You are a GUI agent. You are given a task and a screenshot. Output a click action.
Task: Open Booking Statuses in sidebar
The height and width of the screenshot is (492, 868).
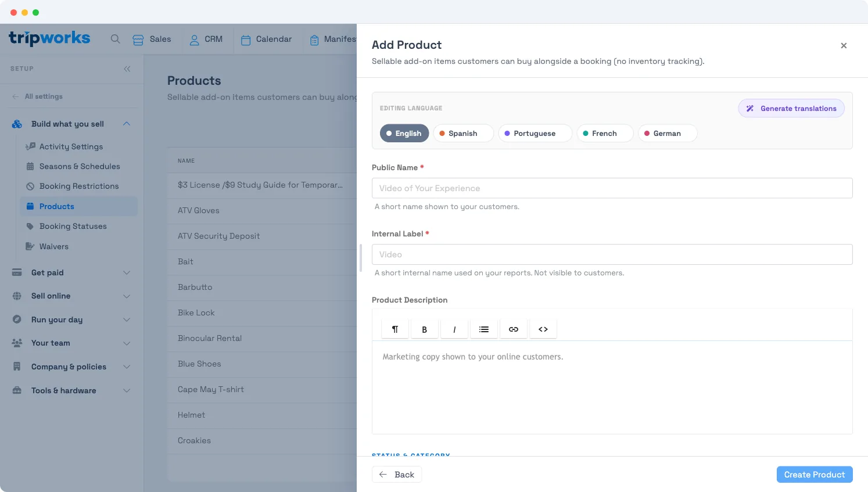pyautogui.click(x=78, y=226)
